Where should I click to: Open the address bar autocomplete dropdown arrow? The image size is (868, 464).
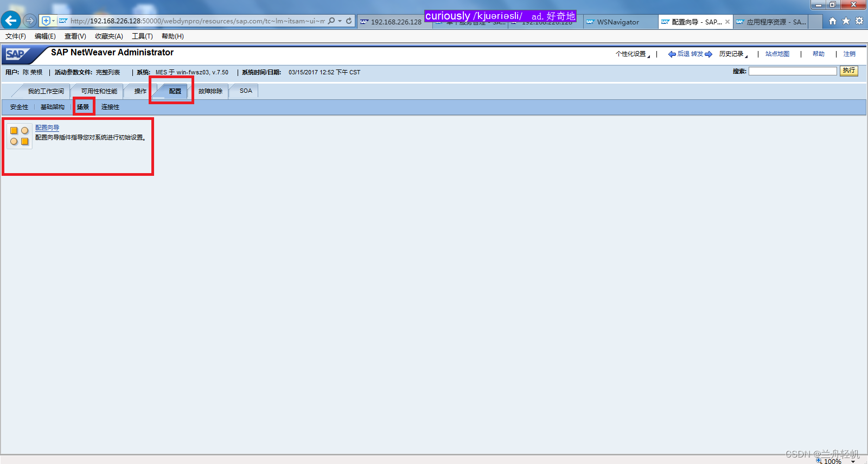[x=340, y=21]
